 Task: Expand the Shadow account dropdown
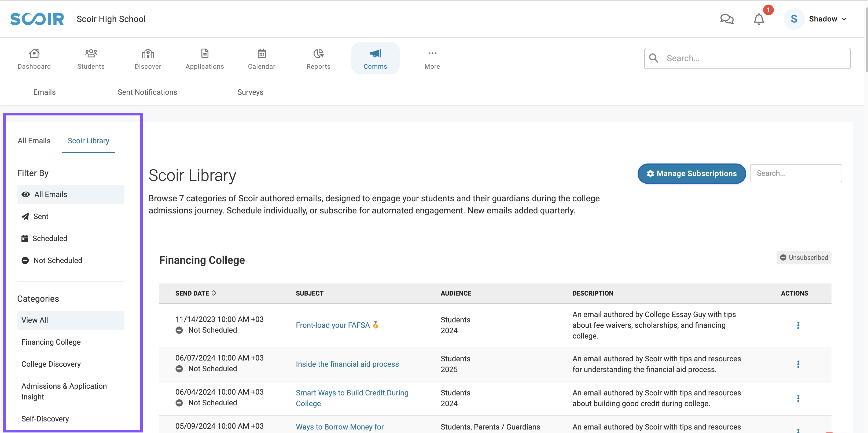pyautogui.click(x=844, y=19)
